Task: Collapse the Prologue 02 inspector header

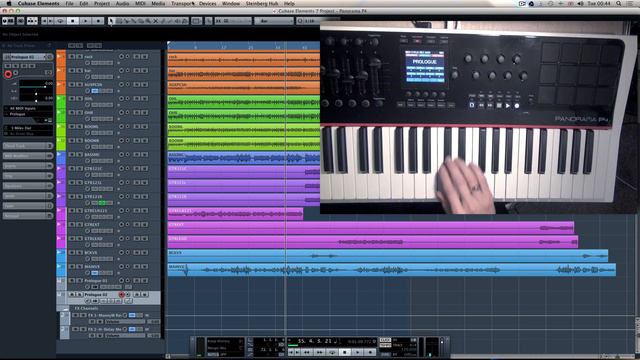Action: 28,57
